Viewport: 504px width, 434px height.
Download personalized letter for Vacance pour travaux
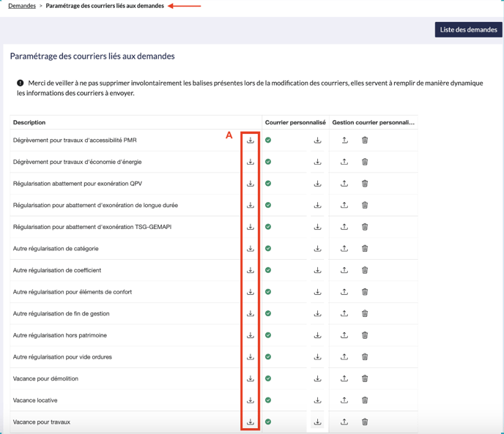tap(317, 422)
